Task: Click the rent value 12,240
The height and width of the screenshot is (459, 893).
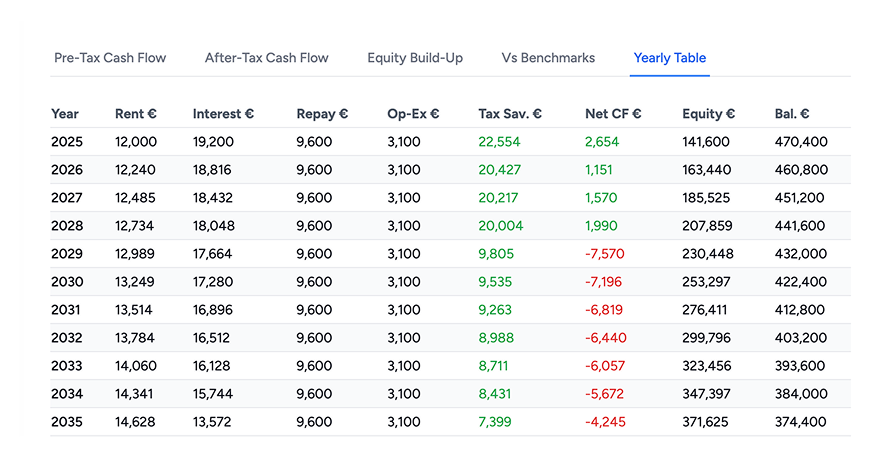Action: tap(135, 170)
